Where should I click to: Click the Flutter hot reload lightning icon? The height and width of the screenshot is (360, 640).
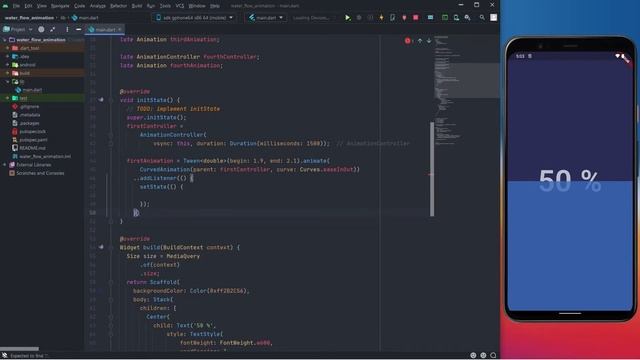click(x=381, y=18)
